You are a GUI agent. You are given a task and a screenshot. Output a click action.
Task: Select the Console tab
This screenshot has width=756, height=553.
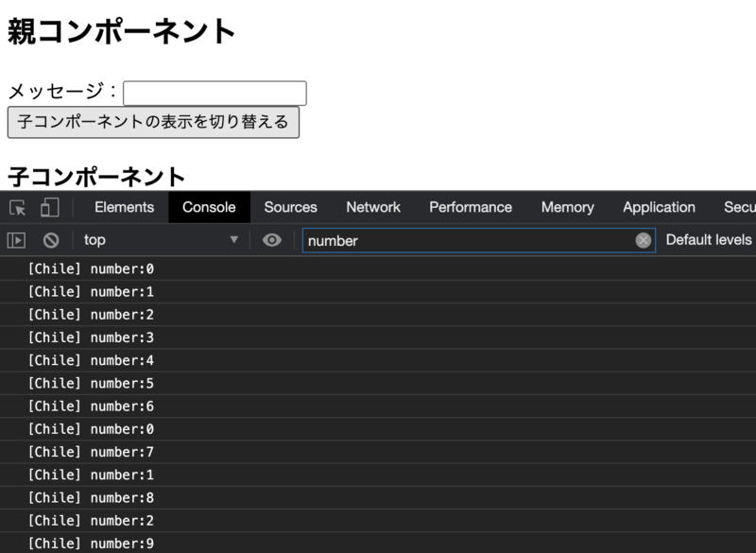coord(209,207)
